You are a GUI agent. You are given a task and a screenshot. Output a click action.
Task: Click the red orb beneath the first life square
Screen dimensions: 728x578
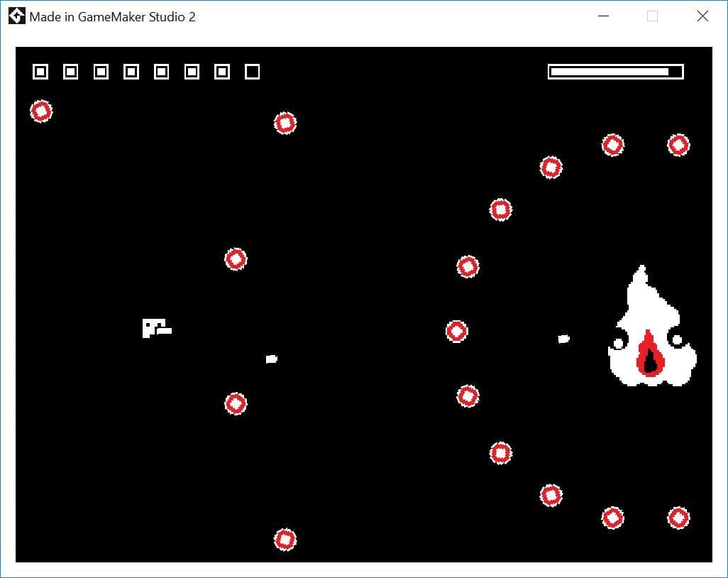click(x=41, y=111)
